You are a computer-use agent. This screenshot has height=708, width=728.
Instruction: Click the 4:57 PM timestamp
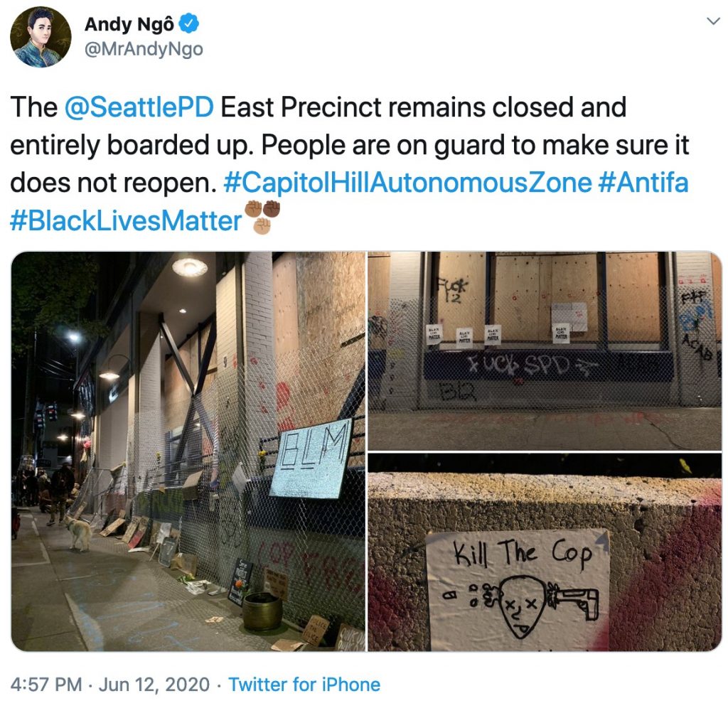46,685
